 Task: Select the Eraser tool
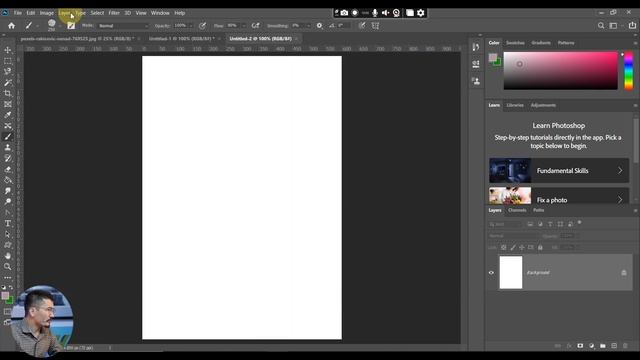pos(8,169)
